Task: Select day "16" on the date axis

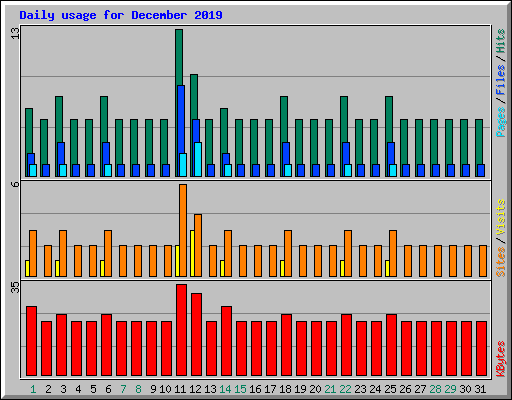Action: coord(255,389)
